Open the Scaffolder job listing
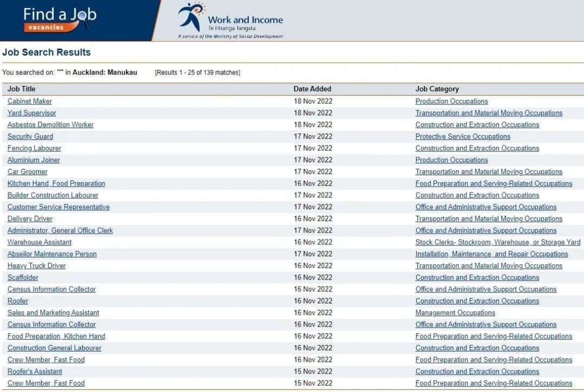The width and height of the screenshot is (584, 392). pos(23,278)
